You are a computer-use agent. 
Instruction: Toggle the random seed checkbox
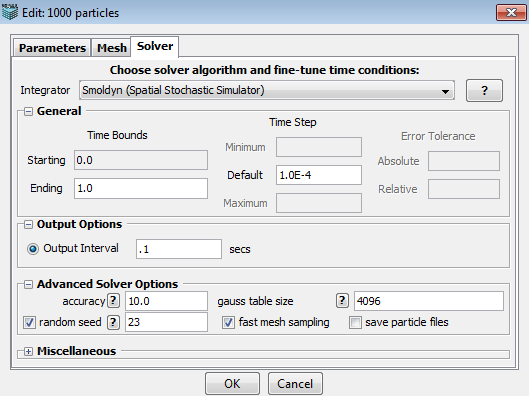pyautogui.click(x=29, y=322)
